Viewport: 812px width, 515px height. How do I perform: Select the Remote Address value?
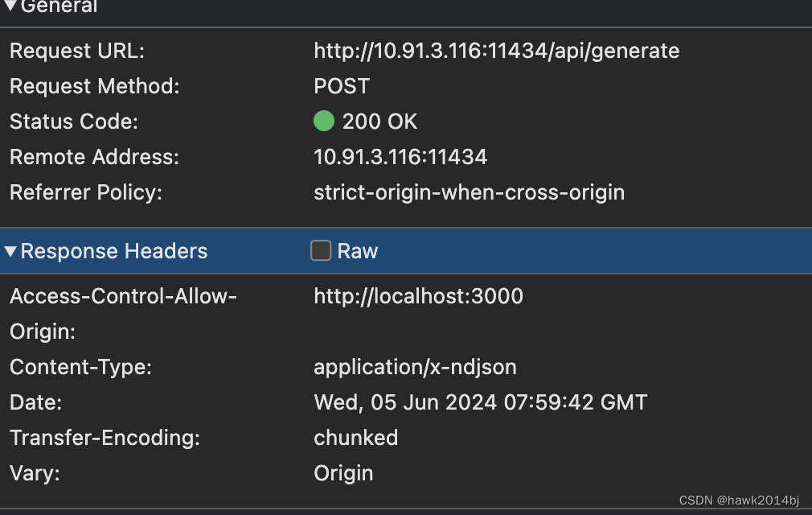coord(400,157)
